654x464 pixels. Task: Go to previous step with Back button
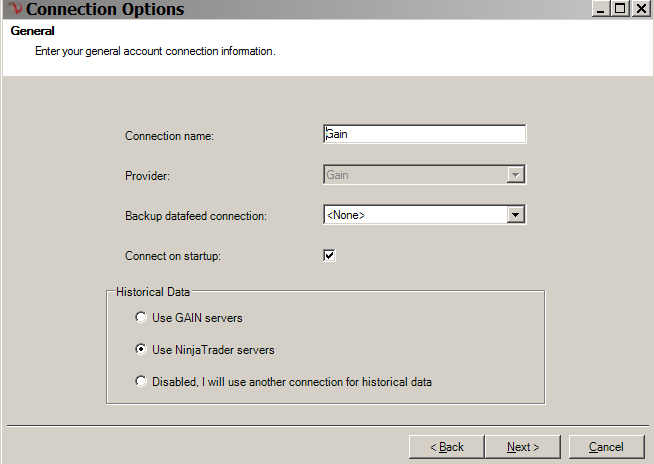click(x=446, y=447)
